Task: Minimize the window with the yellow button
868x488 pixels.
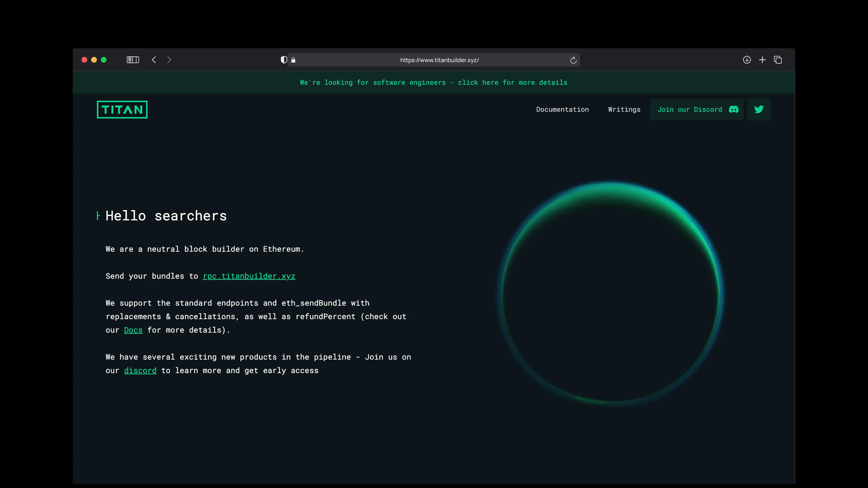Action: 94,60
